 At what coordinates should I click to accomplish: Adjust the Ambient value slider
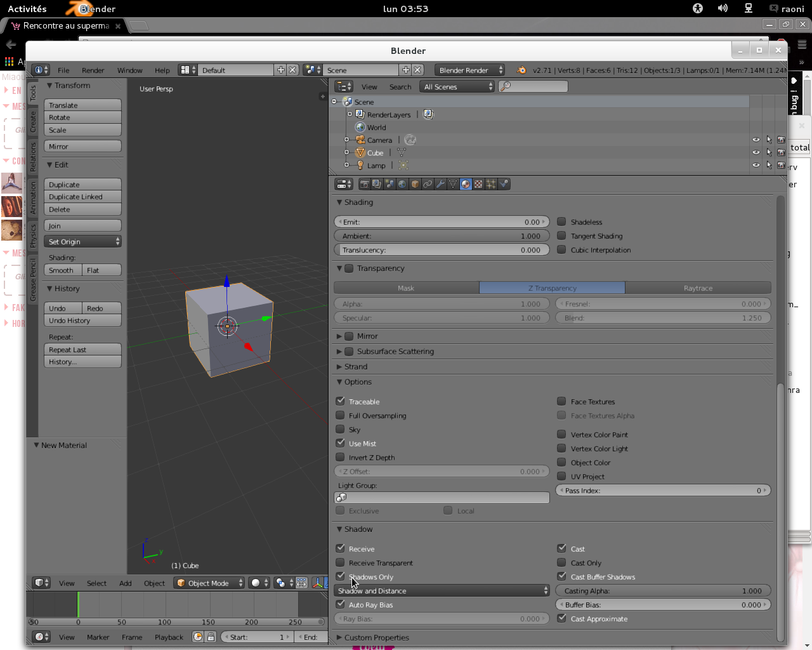(x=442, y=236)
